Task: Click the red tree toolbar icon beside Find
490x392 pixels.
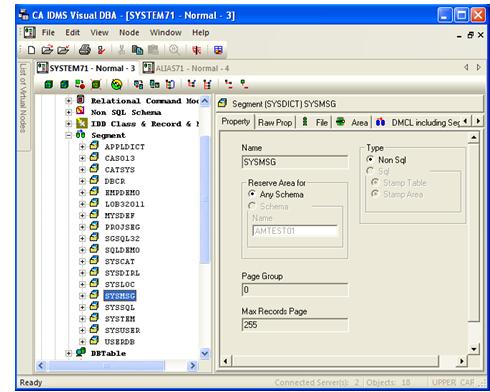Action: 197,50
